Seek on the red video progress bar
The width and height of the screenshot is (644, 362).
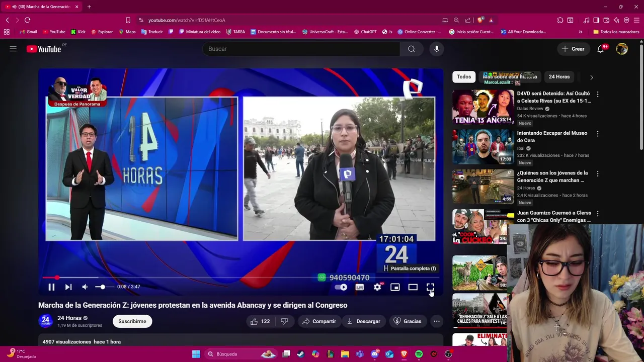(x=240, y=278)
